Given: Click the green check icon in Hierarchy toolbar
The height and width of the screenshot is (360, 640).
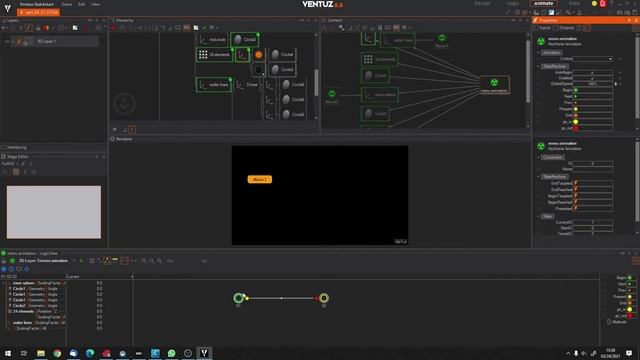Looking at the screenshot, I should coord(205,28).
